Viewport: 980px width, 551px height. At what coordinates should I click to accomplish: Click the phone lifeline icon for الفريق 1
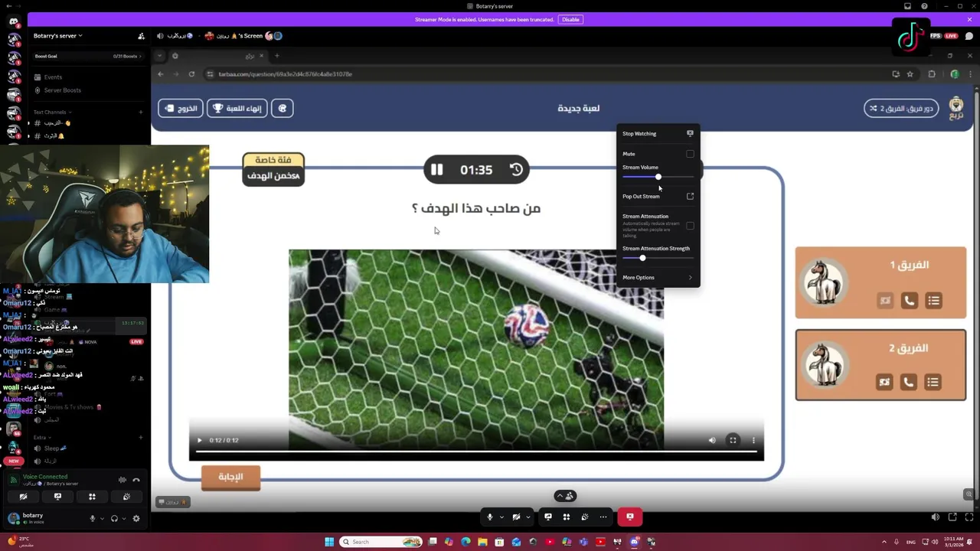(909, 301)
